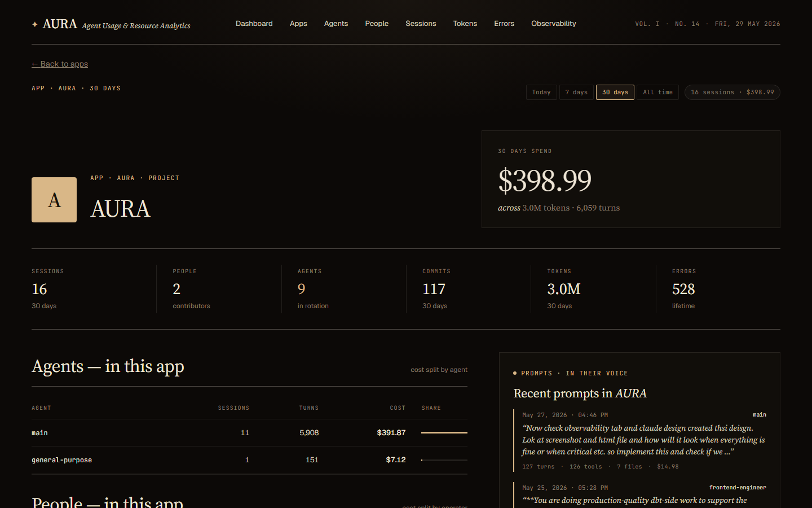812x508 pixels.
Task: Click the tan "A" app avatar tile
Action: [x=54, y=200]
